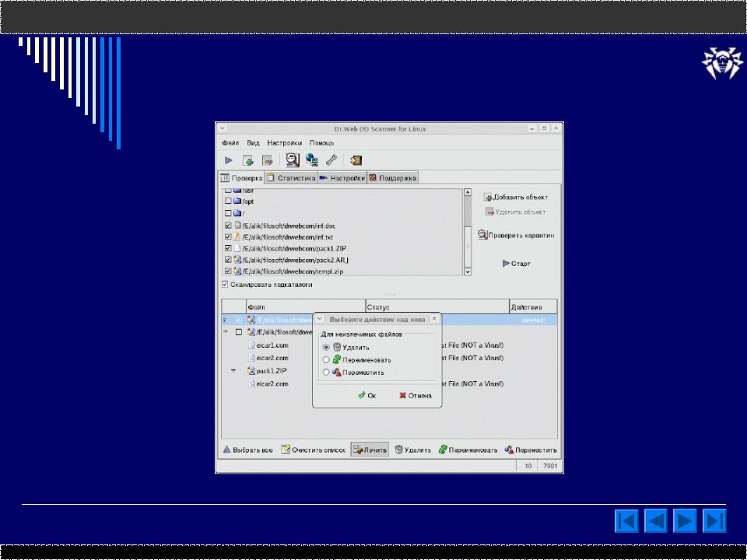Open settings via the wrench toolbar icon
This screenshot has height=560, width=747.
coord(331,160)
